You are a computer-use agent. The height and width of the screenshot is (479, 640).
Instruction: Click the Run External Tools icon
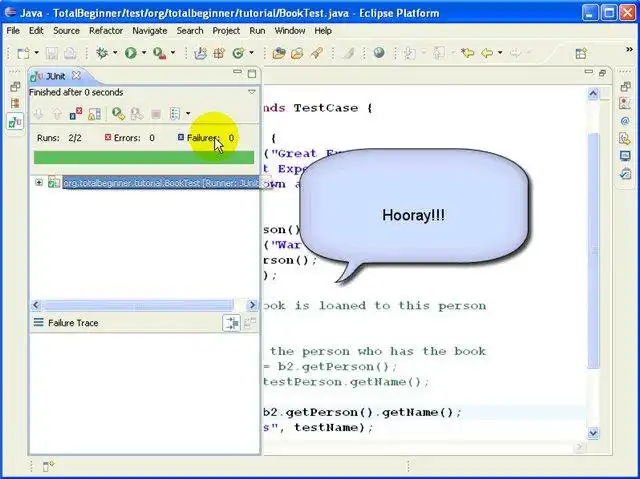160,53
